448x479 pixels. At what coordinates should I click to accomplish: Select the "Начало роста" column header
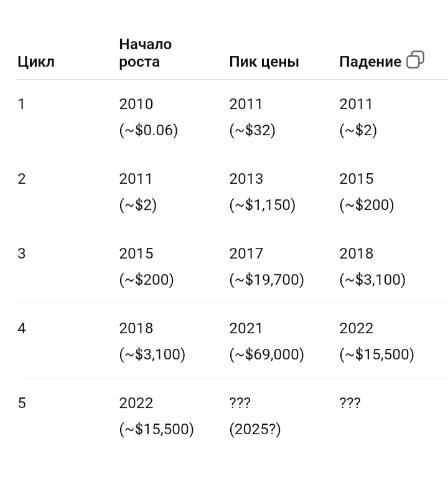click(x=145, y=53)
